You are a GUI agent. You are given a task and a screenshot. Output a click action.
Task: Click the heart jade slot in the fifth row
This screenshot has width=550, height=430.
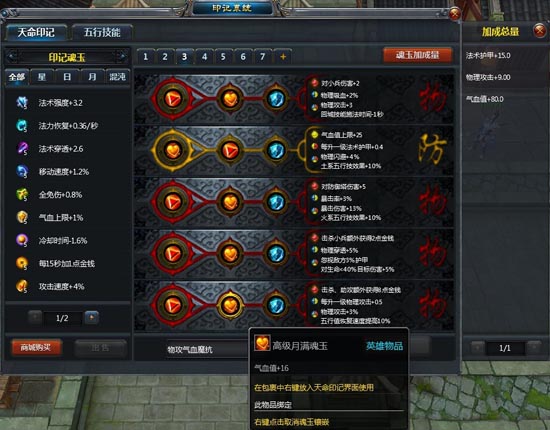[230, 305]
